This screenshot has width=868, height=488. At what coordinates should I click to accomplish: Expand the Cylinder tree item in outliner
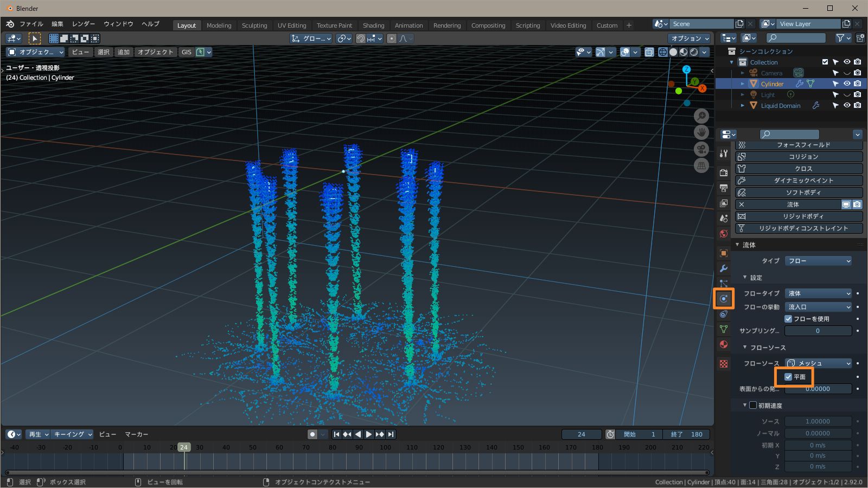click(x=743, y=84)
